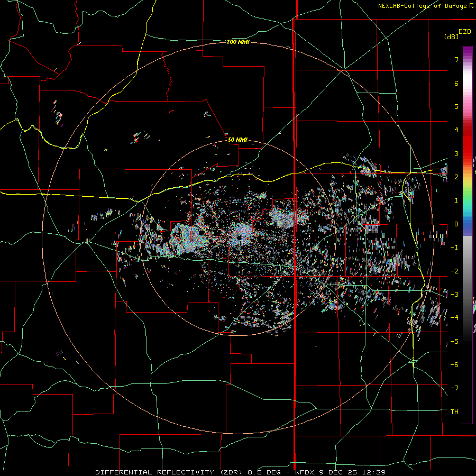Select the -3 label on the dB scale

(x=454, y=295)
